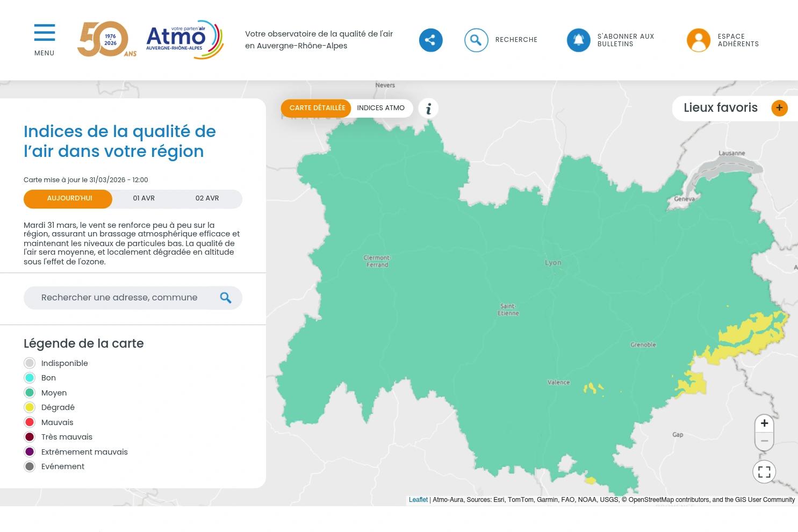The image size is (798, 532).
Task: Click the bell icon to subscribe to bulletins
Action: pyautogui.click(x=578, y=40)
